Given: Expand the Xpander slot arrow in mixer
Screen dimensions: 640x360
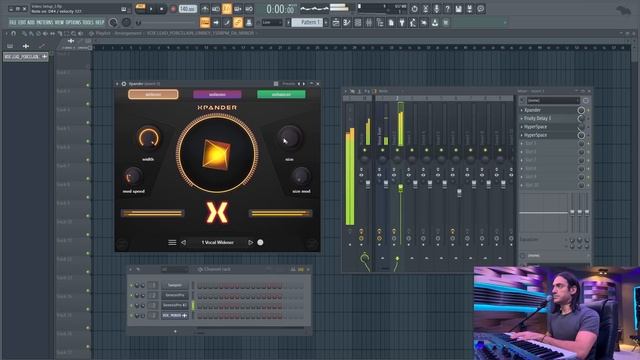Looking at the screenshot, I should coord(522,110).
